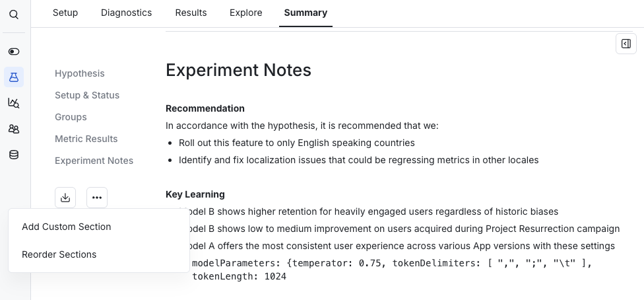Switch to the Results tab
644x300 pixels.
click(191, 13)
